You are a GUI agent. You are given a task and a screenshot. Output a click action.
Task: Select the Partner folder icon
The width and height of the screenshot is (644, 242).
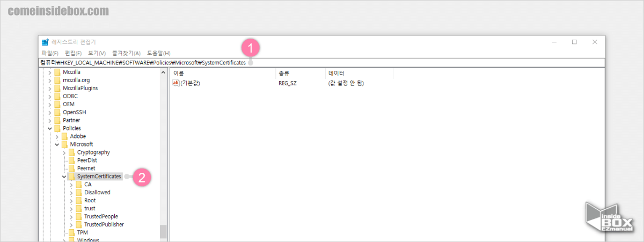click(x=57, y=120)
